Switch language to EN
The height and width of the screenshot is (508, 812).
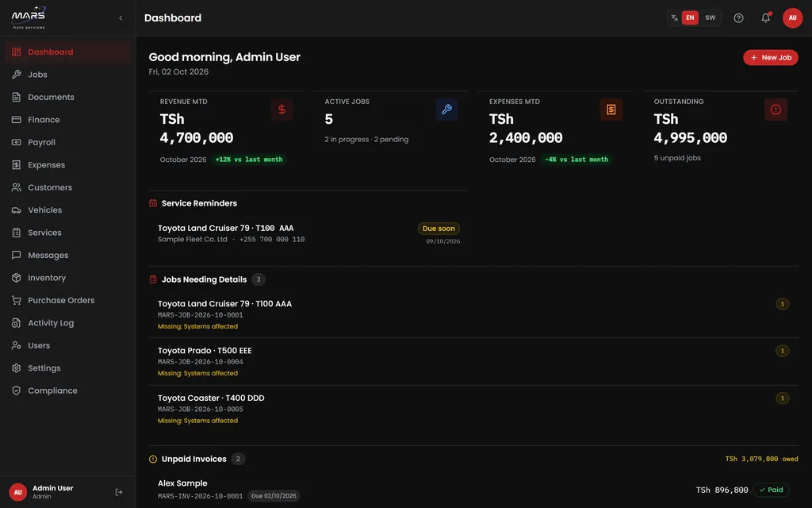[690, 17]
